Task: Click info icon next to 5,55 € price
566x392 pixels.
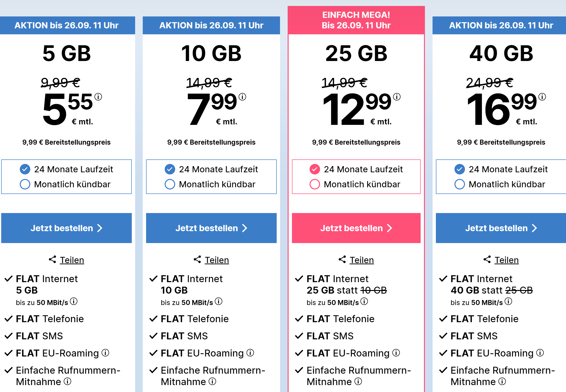Action: click(98, 97)
